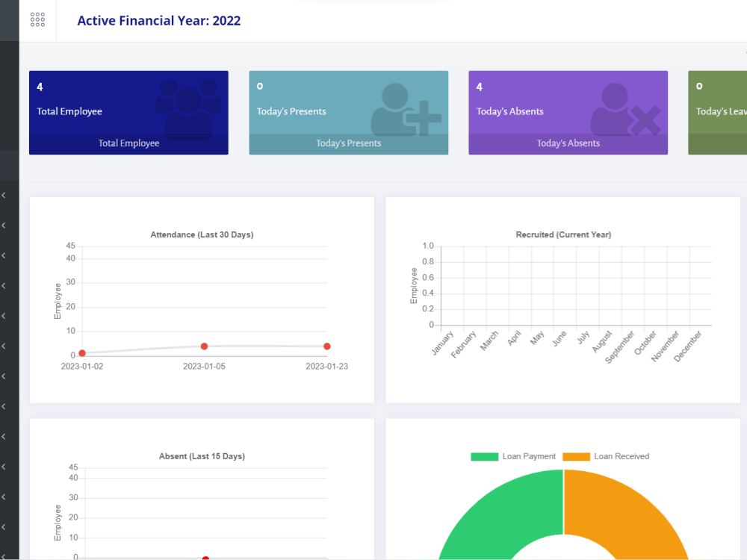Click the attendance data point for 2023-01-23
747x560 pixels.
coord(327,346)
